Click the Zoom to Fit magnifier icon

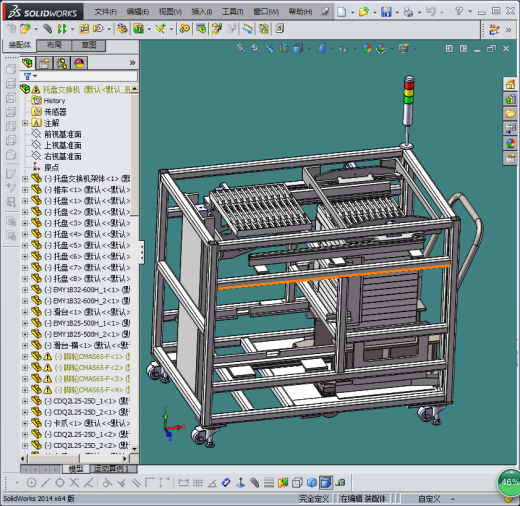click(x=241, y=49)
